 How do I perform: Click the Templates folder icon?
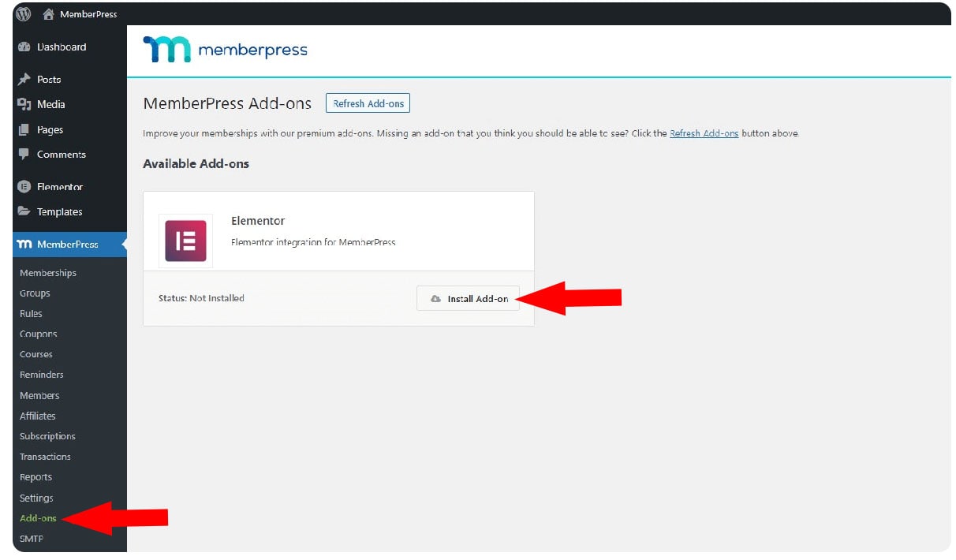(24, 211)
